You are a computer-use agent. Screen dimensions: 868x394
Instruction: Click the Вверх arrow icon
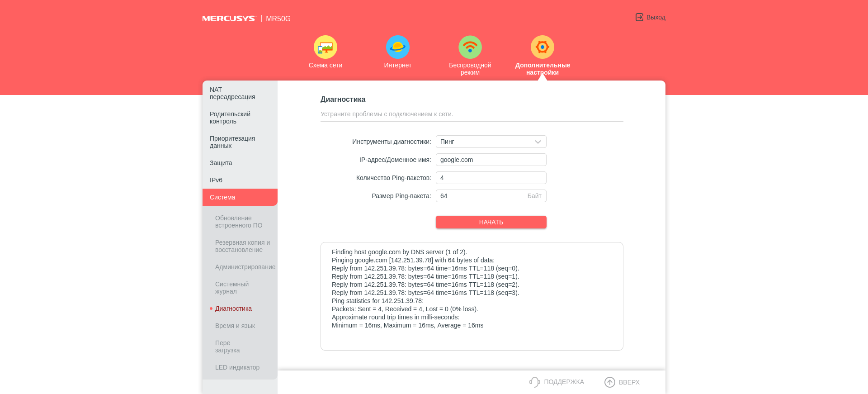[x=610, y=382]
